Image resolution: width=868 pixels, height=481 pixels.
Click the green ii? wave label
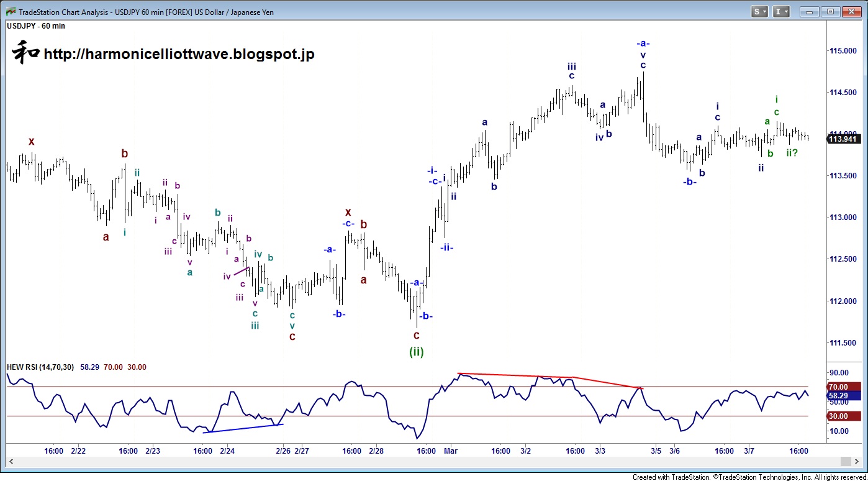point(792,152)
